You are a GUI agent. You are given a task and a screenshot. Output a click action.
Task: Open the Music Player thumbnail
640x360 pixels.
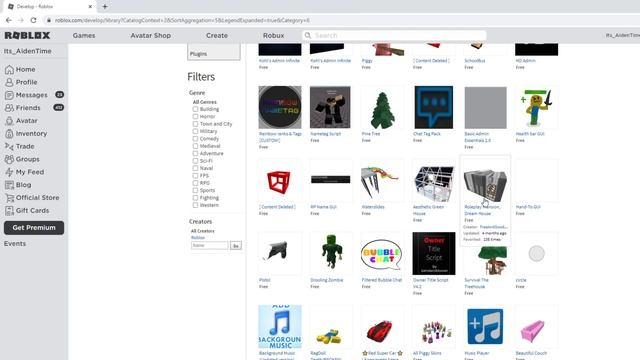[485, 326]
